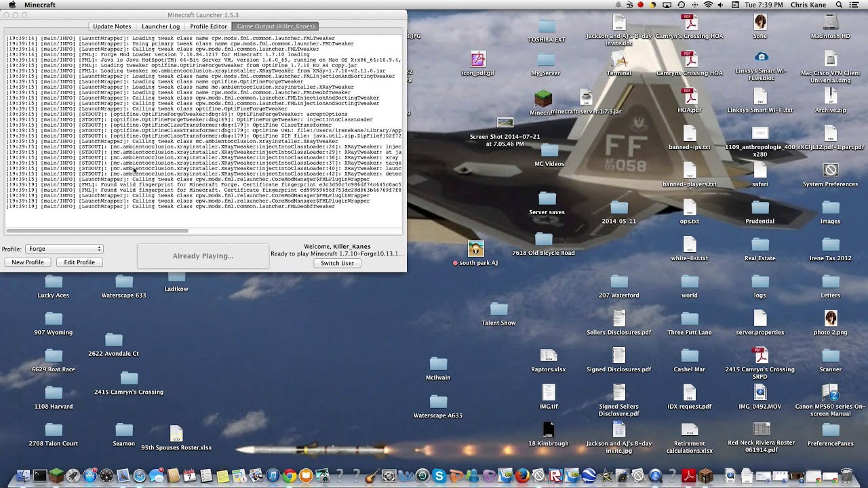Open the Apple menu
The height and width of the screenshot is (488, 868).
pos(12,5)
